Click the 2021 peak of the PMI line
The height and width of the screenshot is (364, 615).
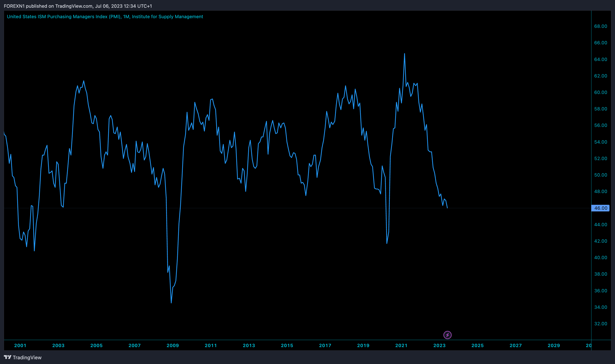click(x=405, y=54)
